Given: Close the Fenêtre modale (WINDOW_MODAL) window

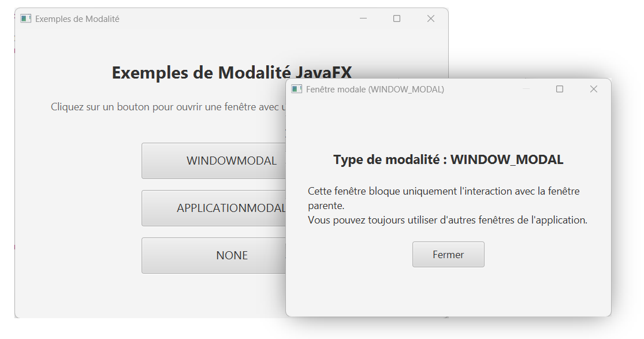Looking at the screenshot, I should pos(594,89).
